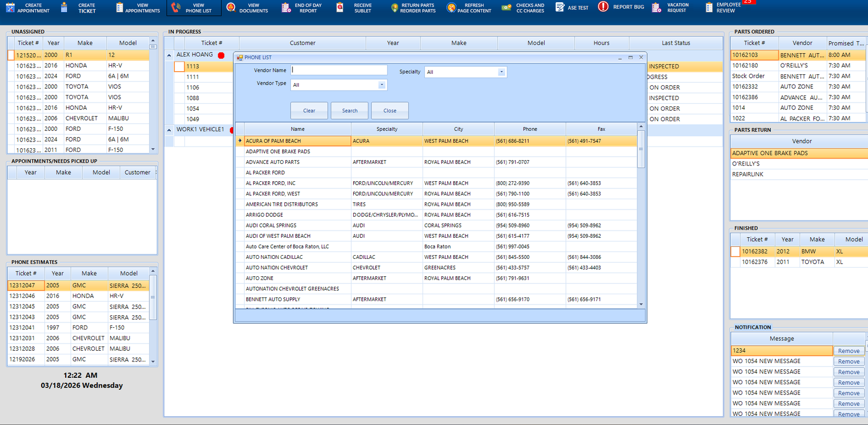Select AUTO NATION CADILLAC vendor row

tap(437, 257)
